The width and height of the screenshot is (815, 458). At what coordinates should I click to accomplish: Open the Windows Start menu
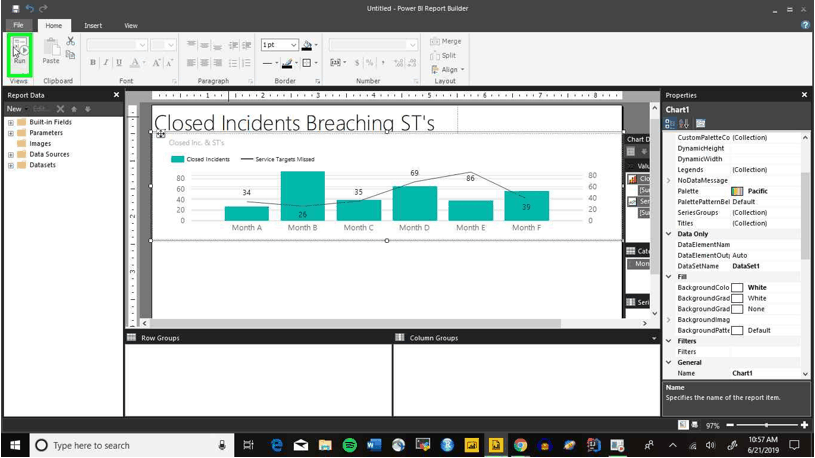click(x=15, y=446)
